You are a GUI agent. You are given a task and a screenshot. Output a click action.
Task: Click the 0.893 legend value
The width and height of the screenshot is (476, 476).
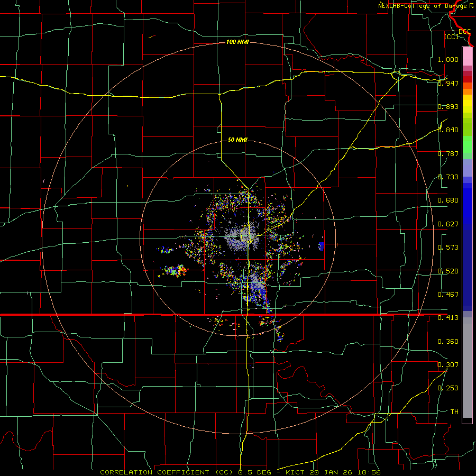(448, 106)
